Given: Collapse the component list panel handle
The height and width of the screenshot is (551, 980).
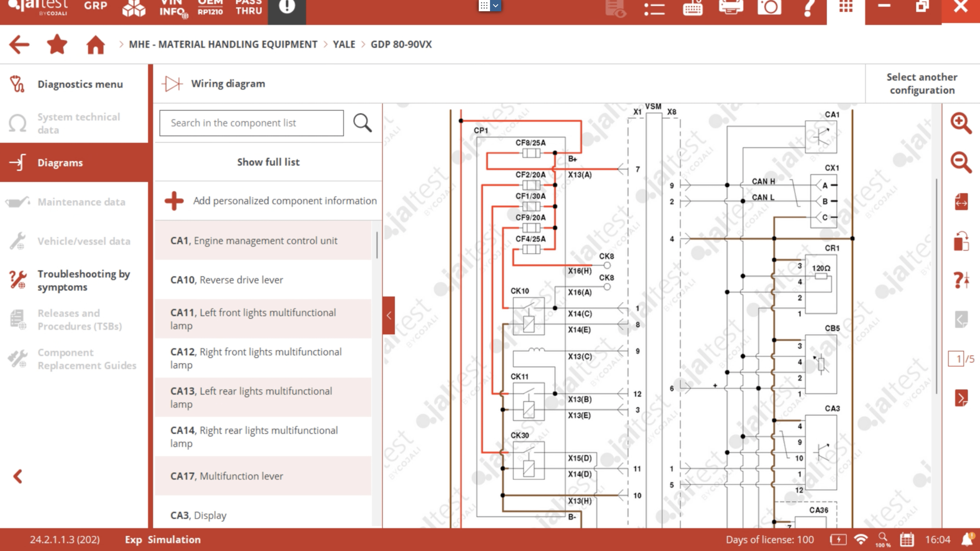Looking at the screenshot, I should 388,315.
